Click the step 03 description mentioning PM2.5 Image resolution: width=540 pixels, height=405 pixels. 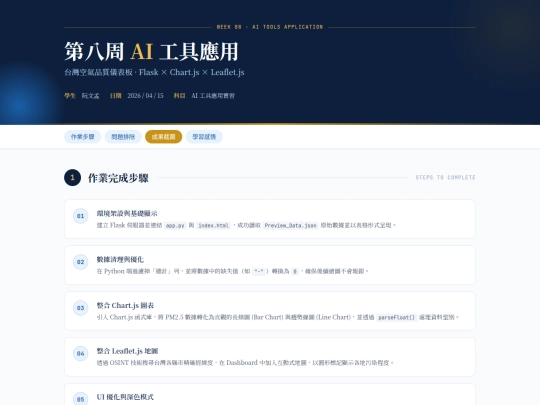[278, 317]
